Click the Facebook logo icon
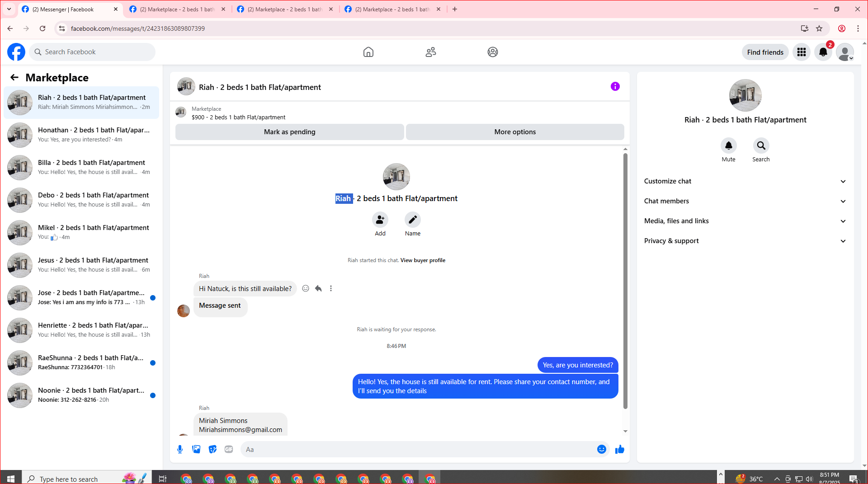Image resolution: width=868 pixels, height=484 pixels. point(16,52)
